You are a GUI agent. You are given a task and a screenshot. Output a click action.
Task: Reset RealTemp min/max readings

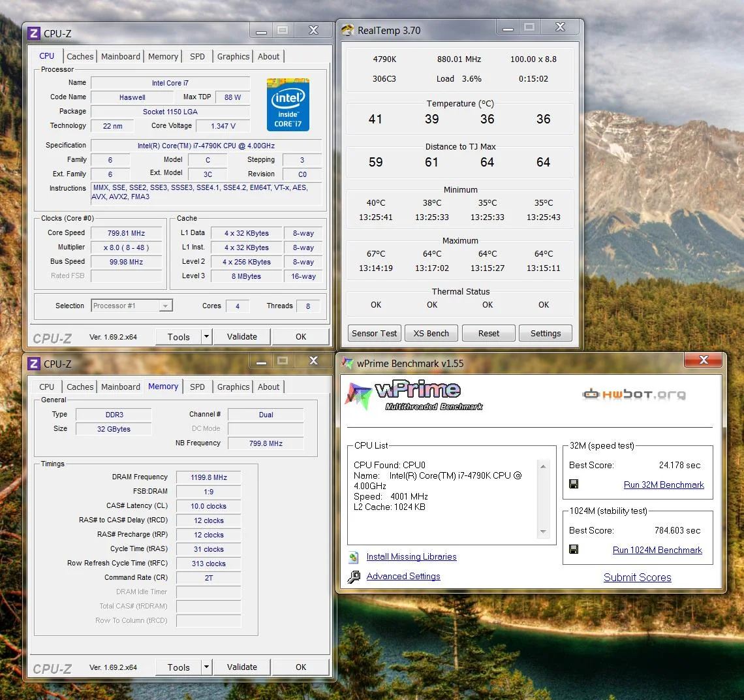tap(488, 334)
